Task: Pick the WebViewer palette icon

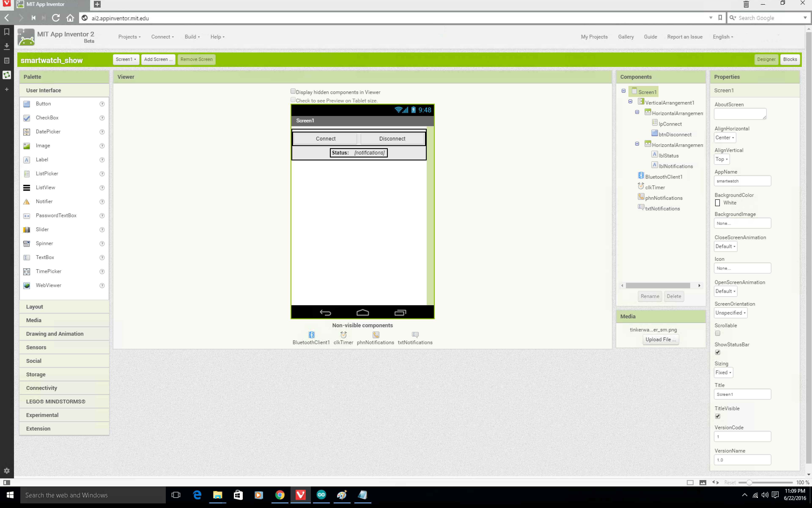Action: [27, 285]
